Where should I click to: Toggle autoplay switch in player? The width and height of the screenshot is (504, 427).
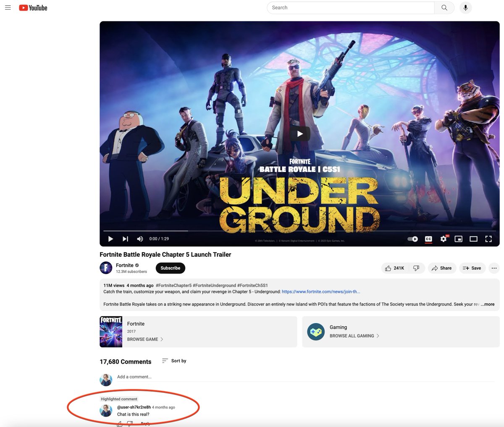(x=412, y=239)
